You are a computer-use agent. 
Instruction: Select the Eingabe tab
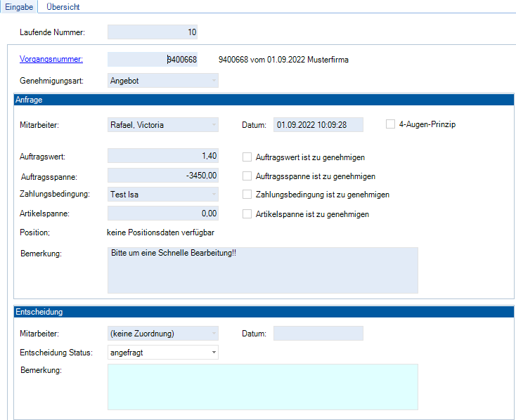click(19, 7)
